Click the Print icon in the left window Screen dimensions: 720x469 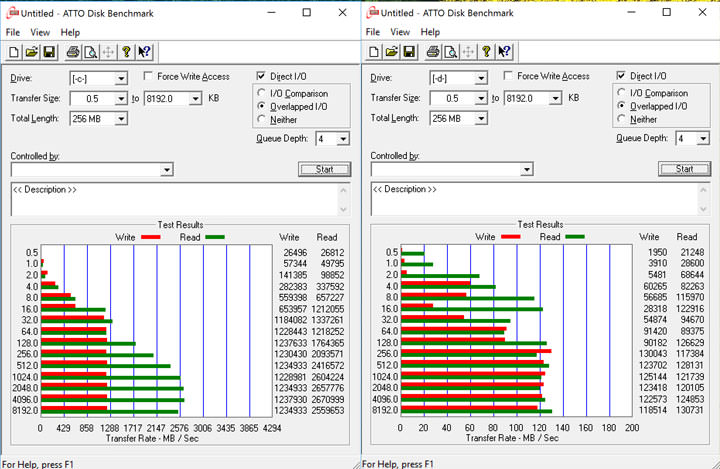coord(72,52)
